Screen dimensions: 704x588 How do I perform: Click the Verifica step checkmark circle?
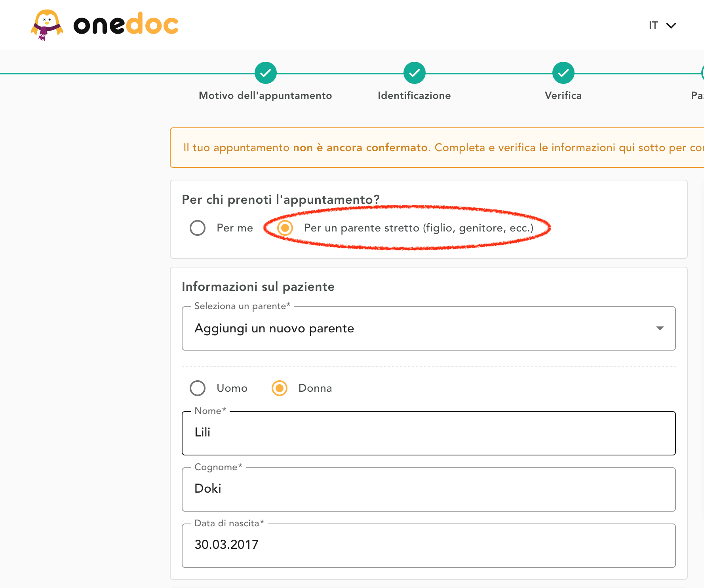[563, 73]
